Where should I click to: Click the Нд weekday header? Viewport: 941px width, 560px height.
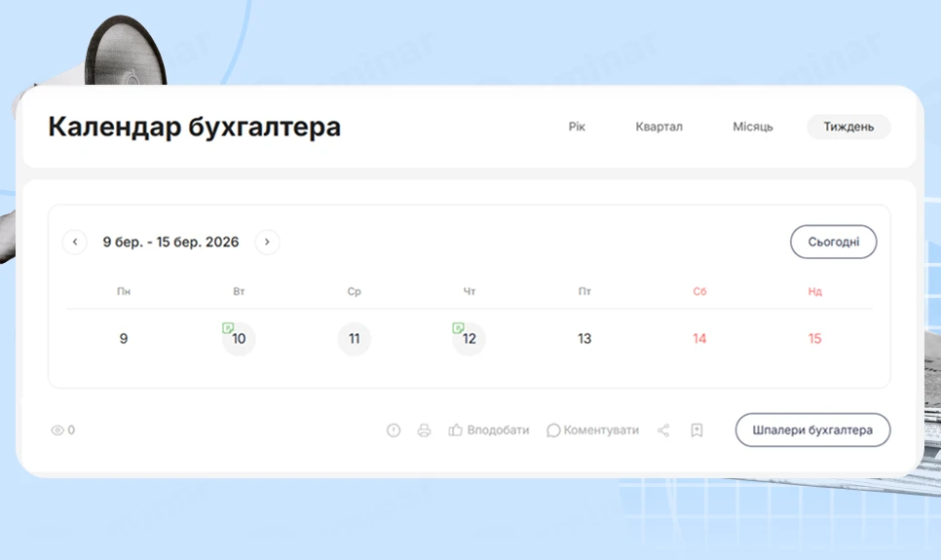815,292
